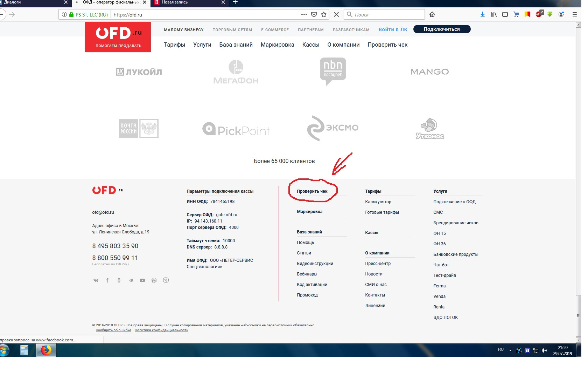Click footer link Проверить чек

[312, 191]
